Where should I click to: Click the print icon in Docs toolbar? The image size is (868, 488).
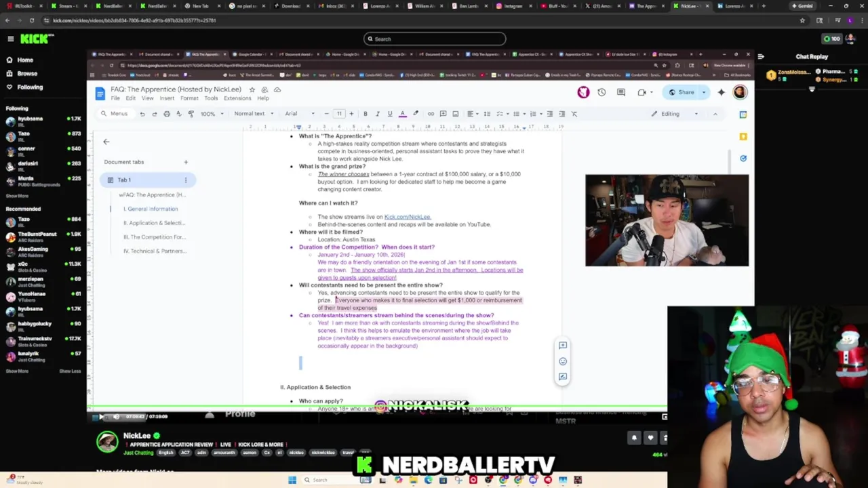click(x=166, y=114)
